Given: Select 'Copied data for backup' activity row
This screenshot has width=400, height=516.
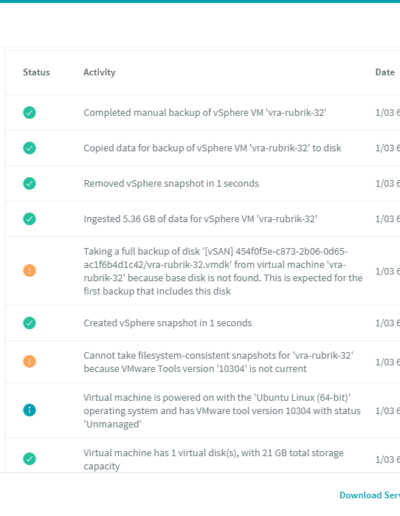Looking at the screenshot, I should (212, 148).
